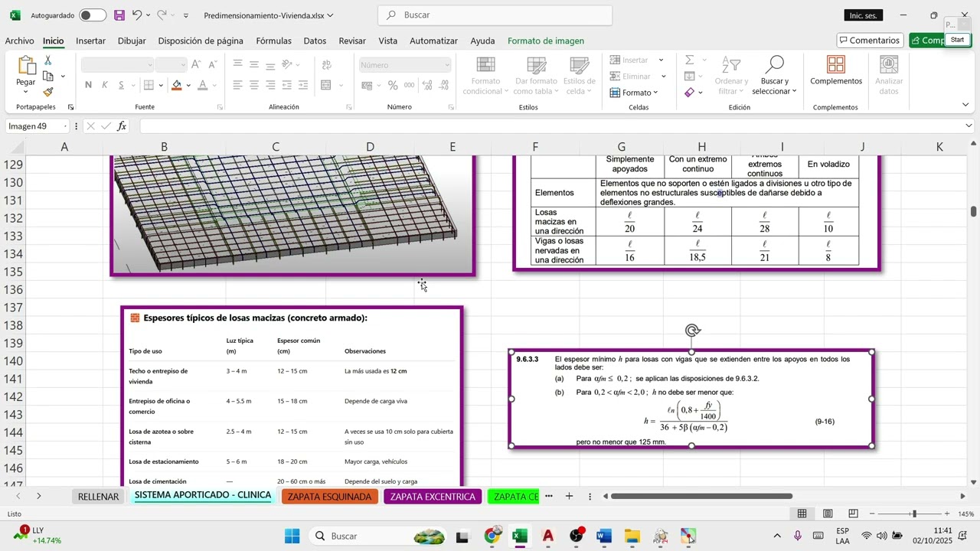Adjust the zoom slider handle
Screen dimensions: 980x551
click(x=913, y=514)
